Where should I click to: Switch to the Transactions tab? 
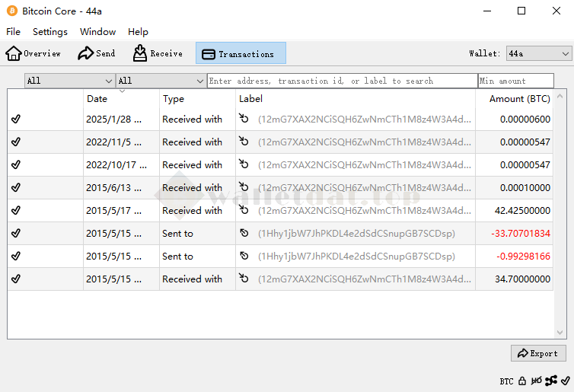pyautogui.click(x=241, y=53)
